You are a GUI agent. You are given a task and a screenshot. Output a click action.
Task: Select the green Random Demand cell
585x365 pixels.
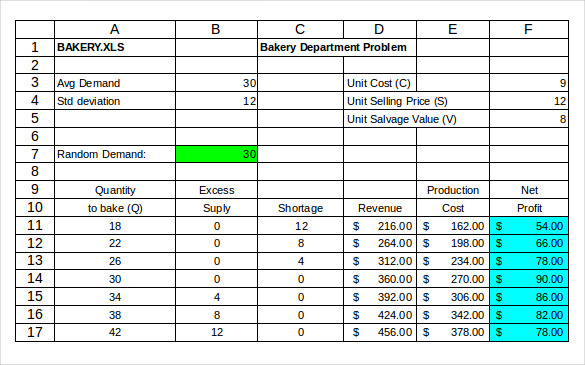[216, 154]
